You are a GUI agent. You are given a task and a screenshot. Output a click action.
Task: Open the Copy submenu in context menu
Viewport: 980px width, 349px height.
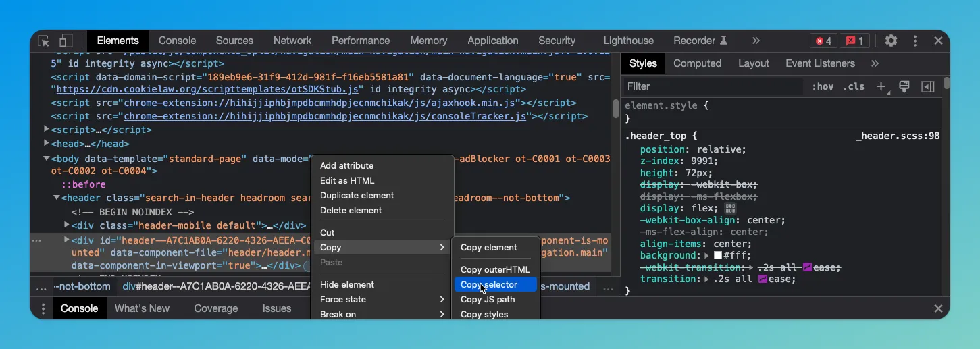click(382, 247)
